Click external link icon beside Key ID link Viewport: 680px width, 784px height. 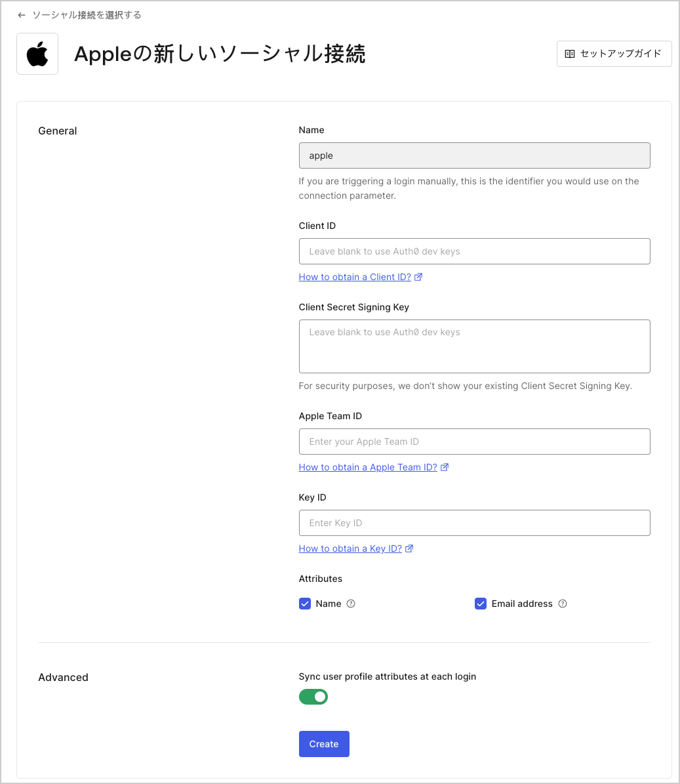[409, 548]
